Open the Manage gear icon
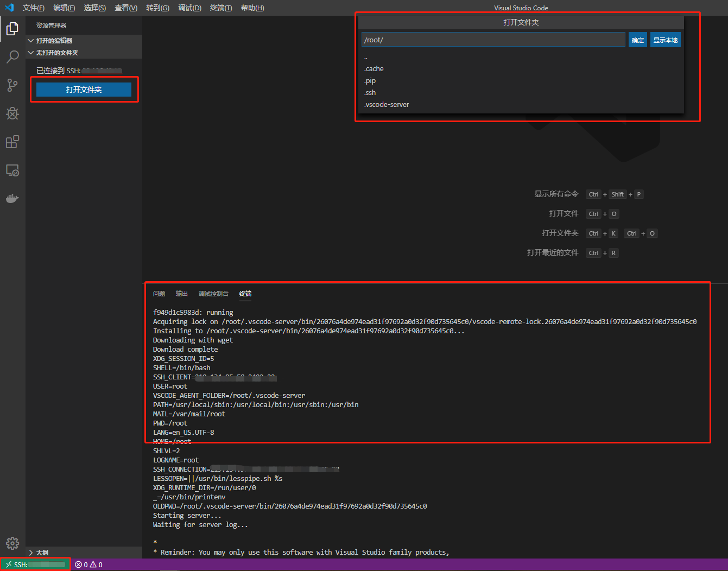 pyautogui.click(x=12, y=543)
